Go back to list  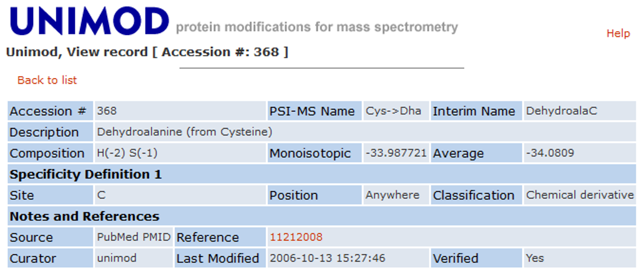coord(47,80)
